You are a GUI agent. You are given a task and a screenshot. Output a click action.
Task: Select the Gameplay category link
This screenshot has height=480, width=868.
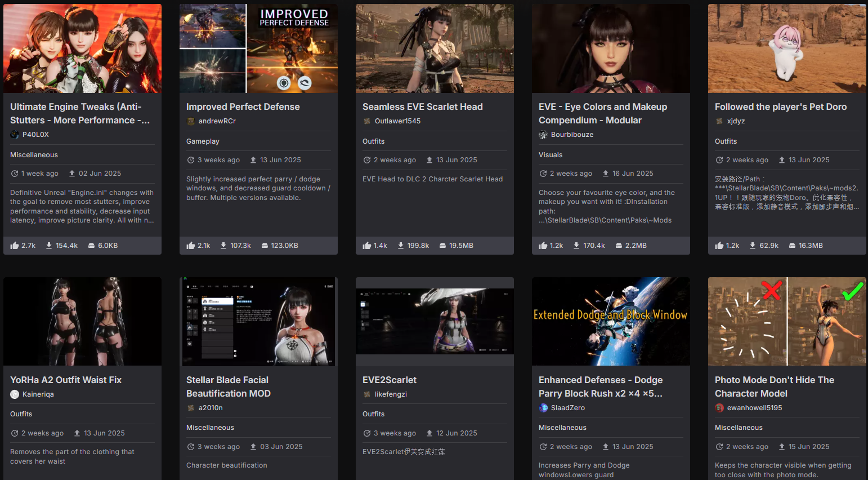[x=203, y=141]
